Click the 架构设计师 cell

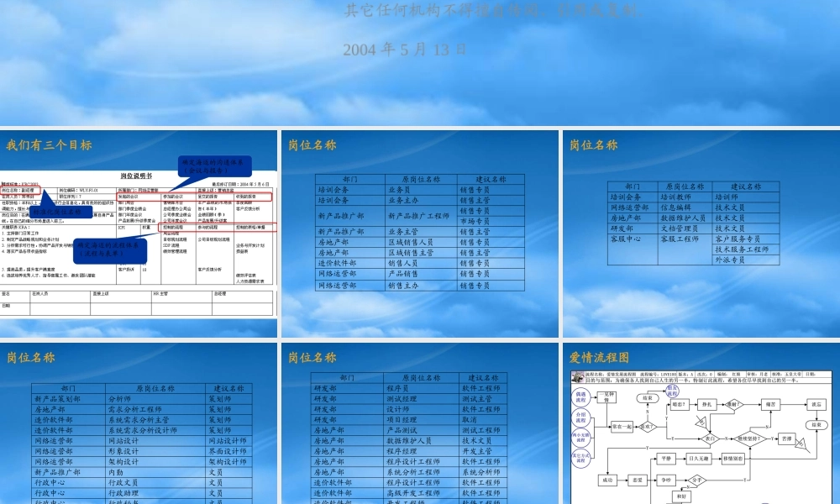(x=228, y=462)
